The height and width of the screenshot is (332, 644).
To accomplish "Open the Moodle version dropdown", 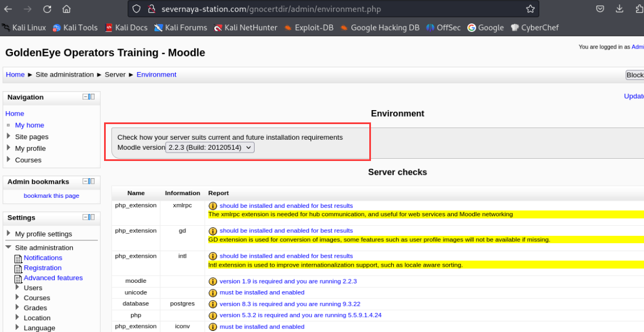I will pos(210,148).
